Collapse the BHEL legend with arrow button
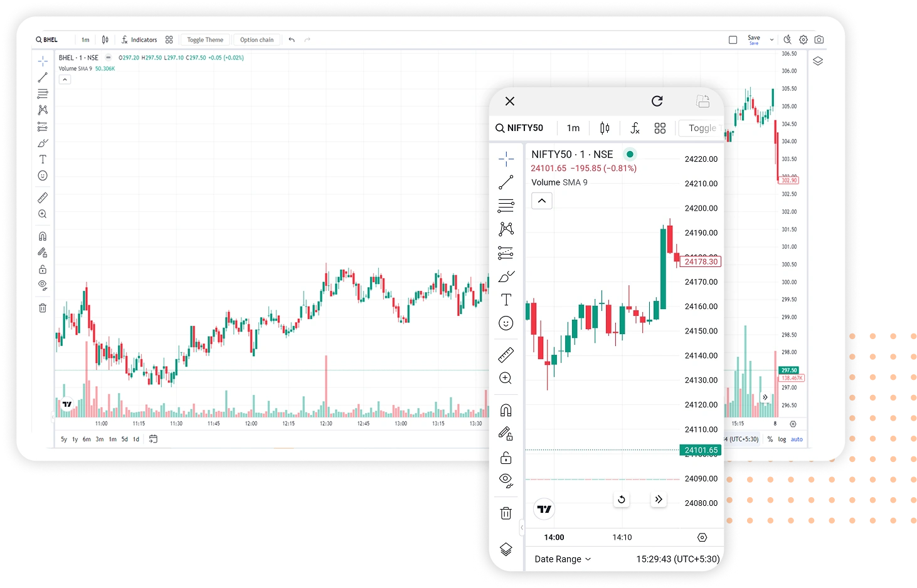This screenshot has height=588, width=917. tap(65, 79)
